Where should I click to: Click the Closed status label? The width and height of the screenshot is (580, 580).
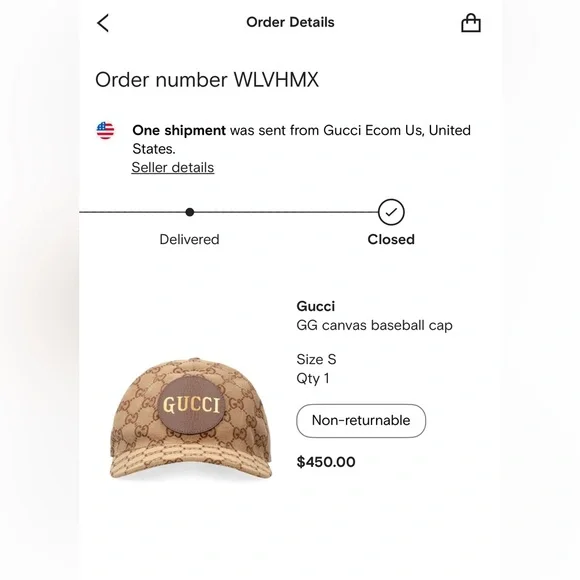(391, 239)
